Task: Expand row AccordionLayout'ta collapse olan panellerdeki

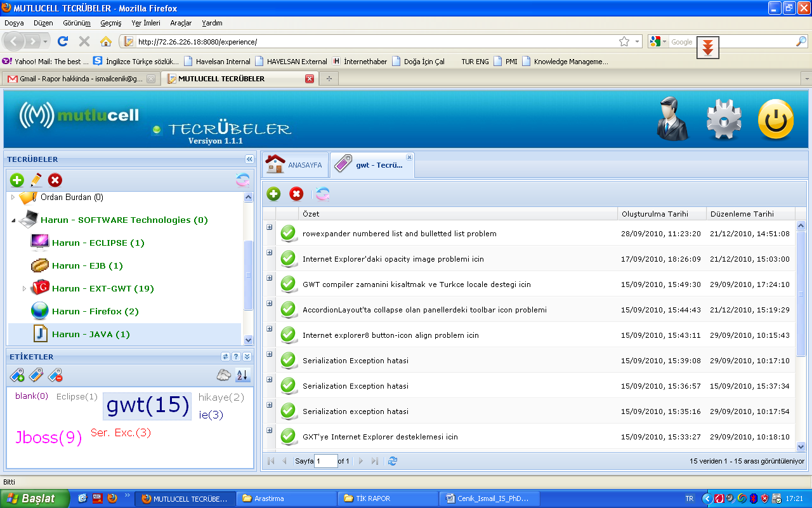Action: click(x=269, y=304)
